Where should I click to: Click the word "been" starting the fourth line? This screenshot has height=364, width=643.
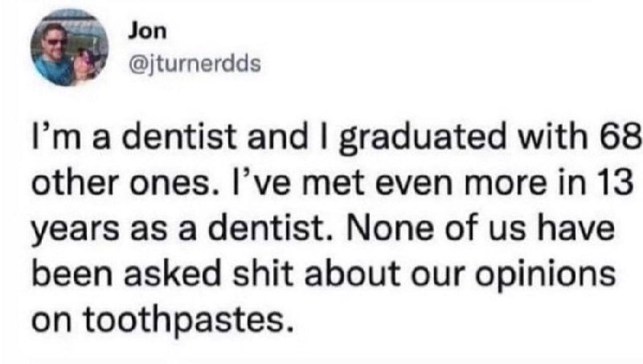coord(72,272)
